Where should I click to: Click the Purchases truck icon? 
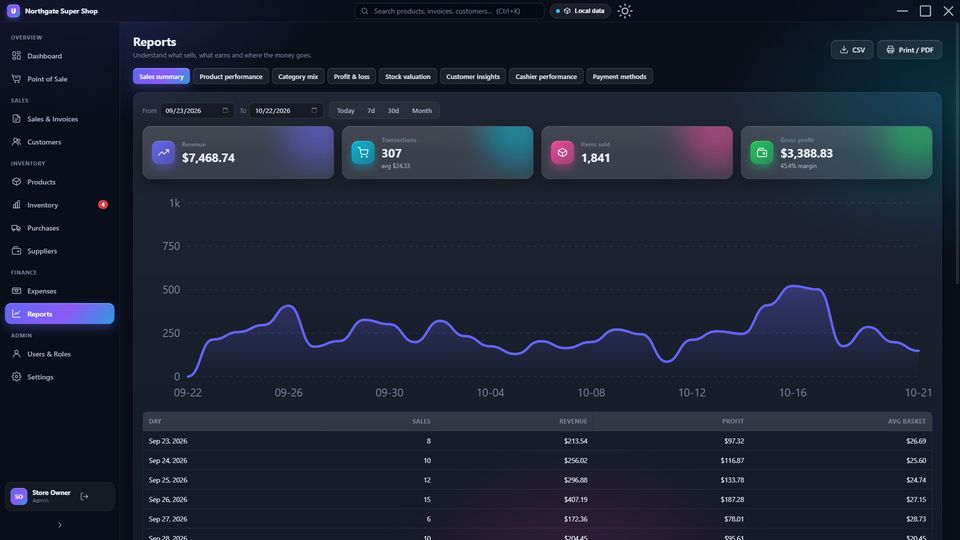click(x=17, y=228)
